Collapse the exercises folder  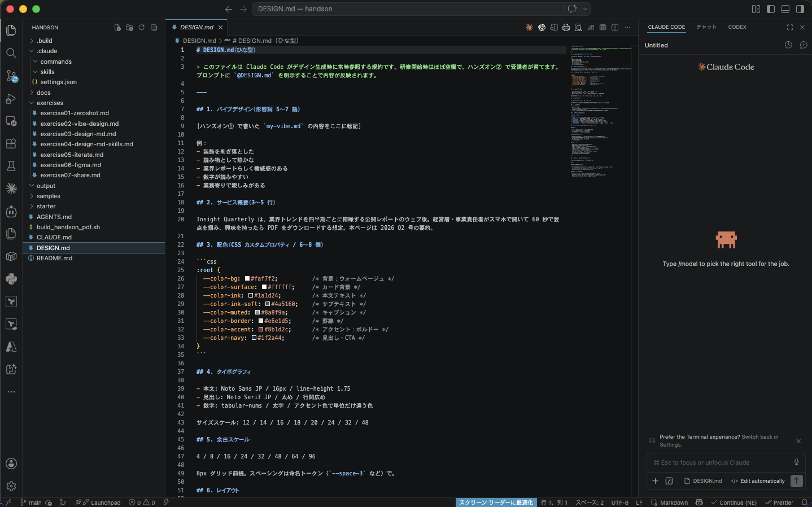(x=94, y=103)
